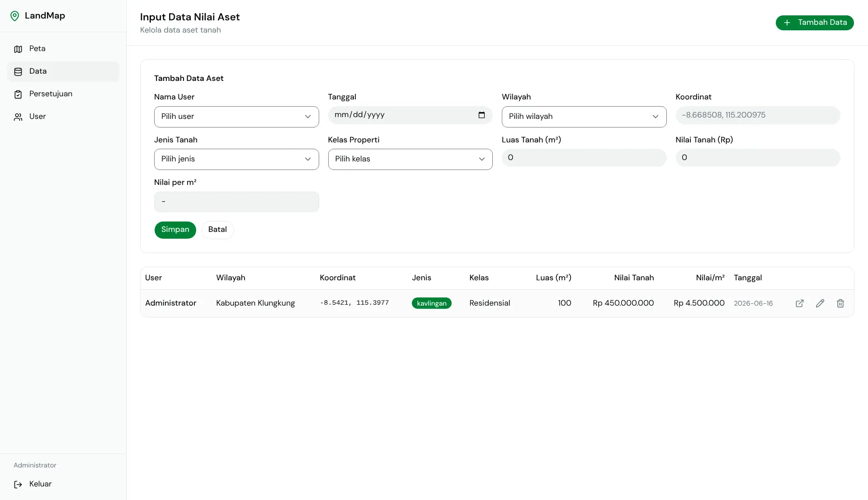Click Keluar to log out

[x=63, y=484]
